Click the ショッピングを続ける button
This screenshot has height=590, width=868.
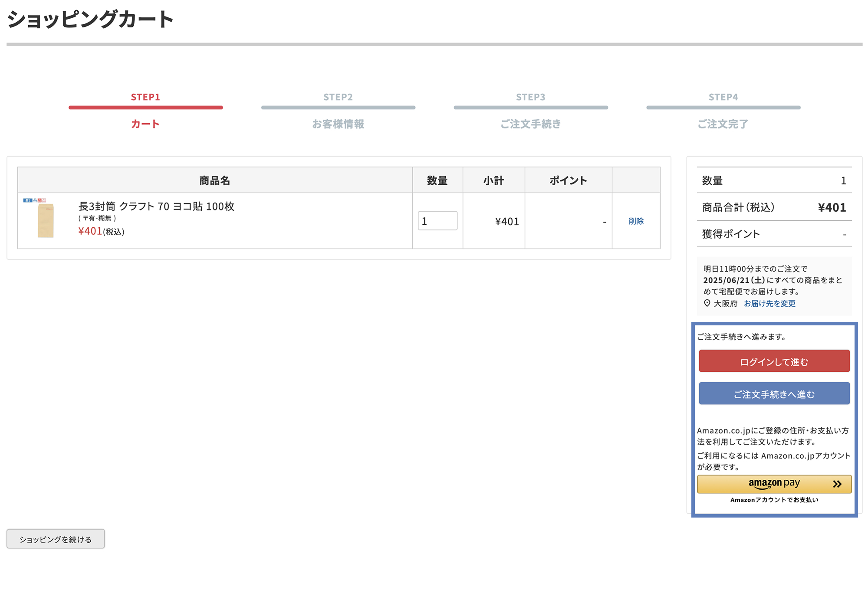(x=56, y=539)
